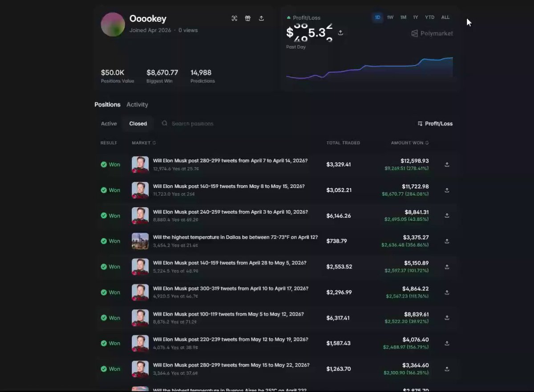
Task: Share the May 8 to May 15 tweets position
Action: [x=447, y=190]
